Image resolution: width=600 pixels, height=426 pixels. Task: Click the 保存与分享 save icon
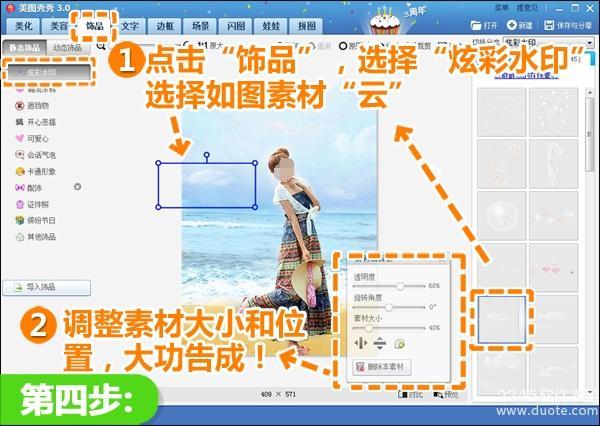pyautogui.click(x=547, y=23)
